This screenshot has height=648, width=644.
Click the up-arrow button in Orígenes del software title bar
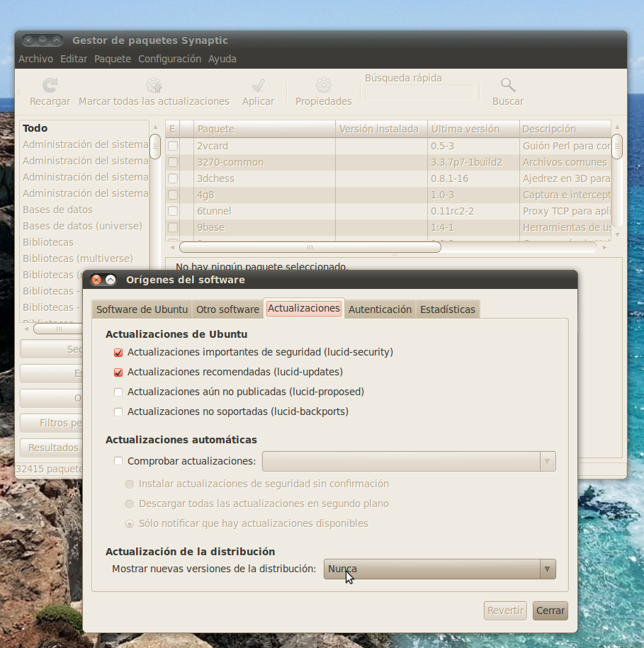(111, 280)
